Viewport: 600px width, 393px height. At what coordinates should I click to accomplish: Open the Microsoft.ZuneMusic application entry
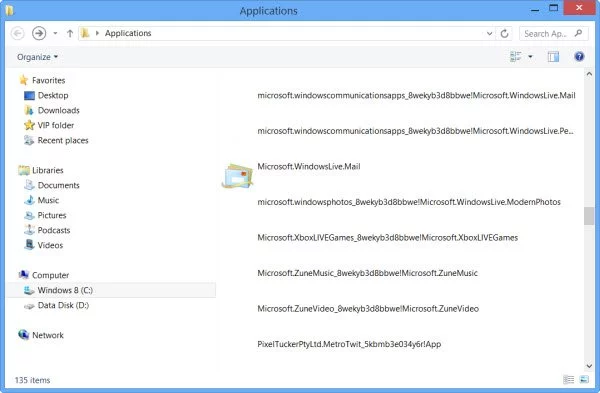click(x=367, y=273)
